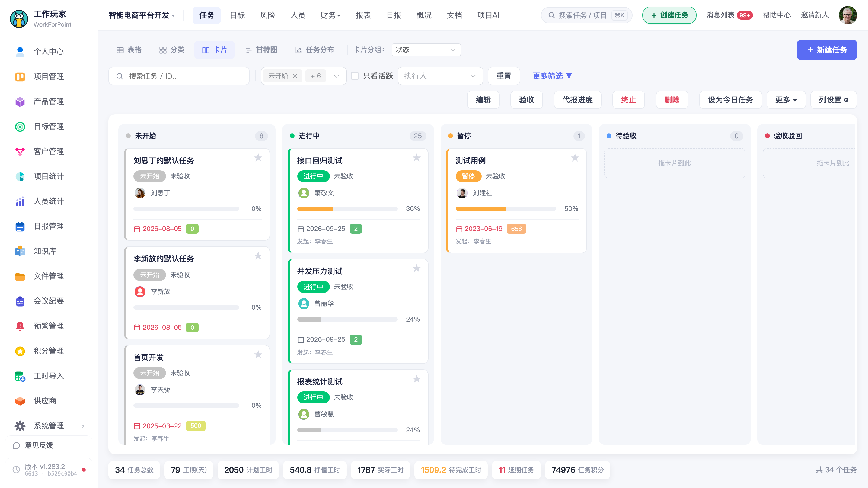Switch to 甘特图 view

pyautogui.click(x=261, y=50)
